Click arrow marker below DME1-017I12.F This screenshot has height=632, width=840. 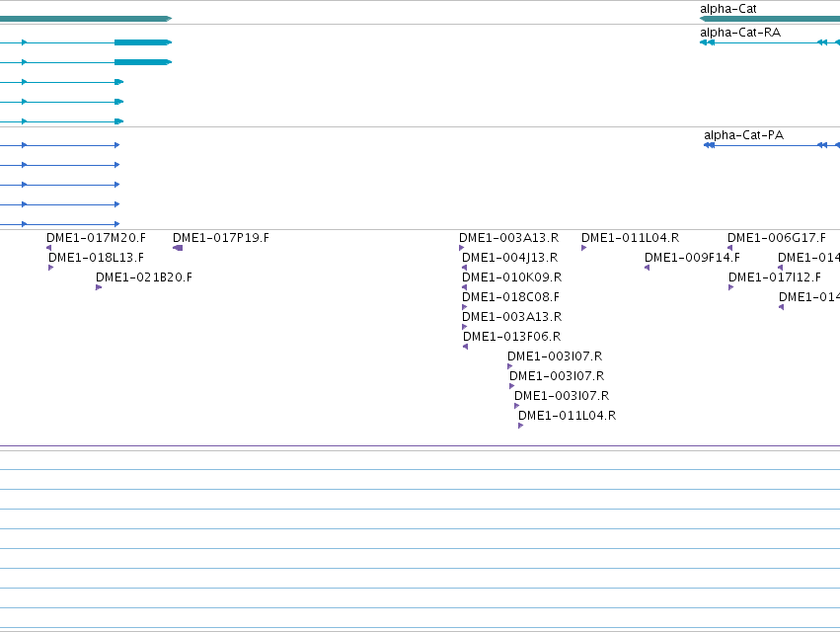[730, 287]
